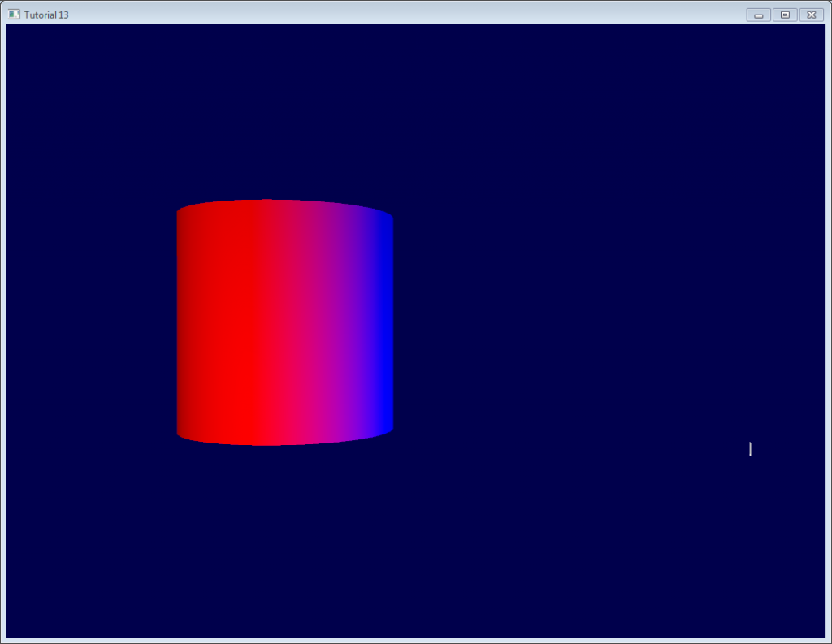Click the Tutorial 13 window icon
The height and width of the screenshot is (644, 832).
[x=14, y=15]
